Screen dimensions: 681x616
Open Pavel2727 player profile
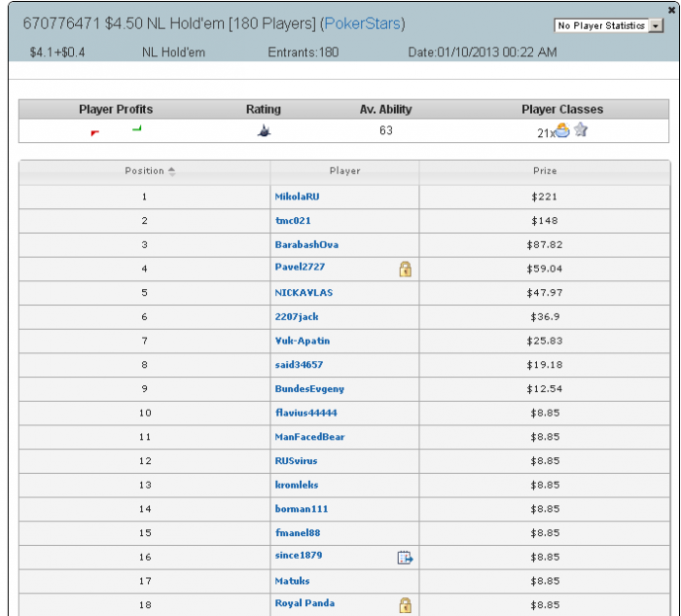pos(300,267)
